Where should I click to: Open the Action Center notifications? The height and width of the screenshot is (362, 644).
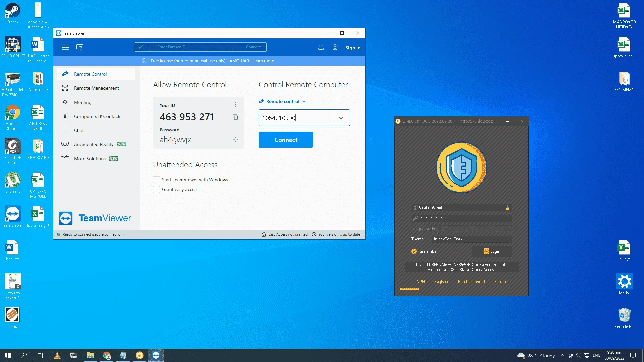(633, 355)
